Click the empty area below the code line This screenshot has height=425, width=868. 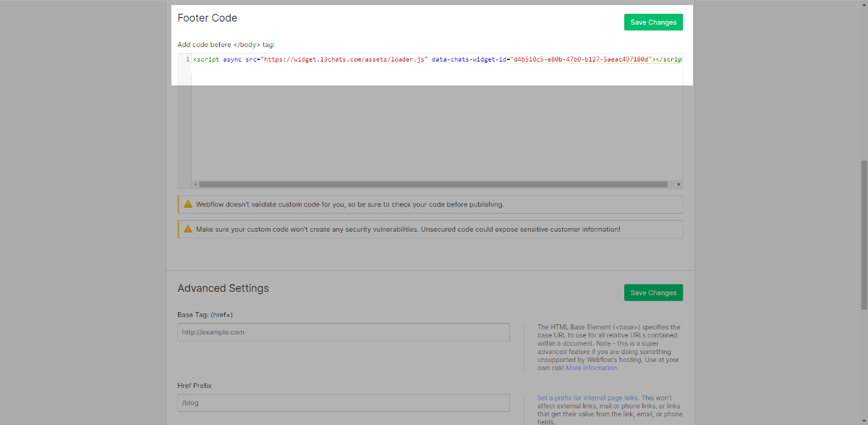point(434,123)
